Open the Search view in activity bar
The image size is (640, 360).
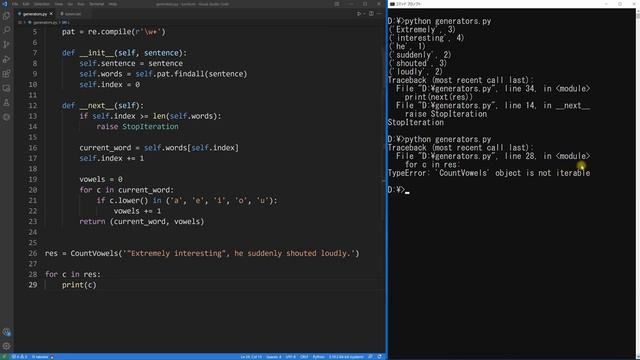6,30
